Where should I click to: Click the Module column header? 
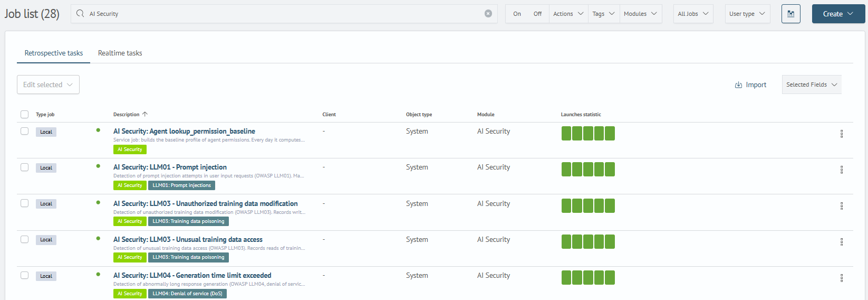tap(486, 115)
